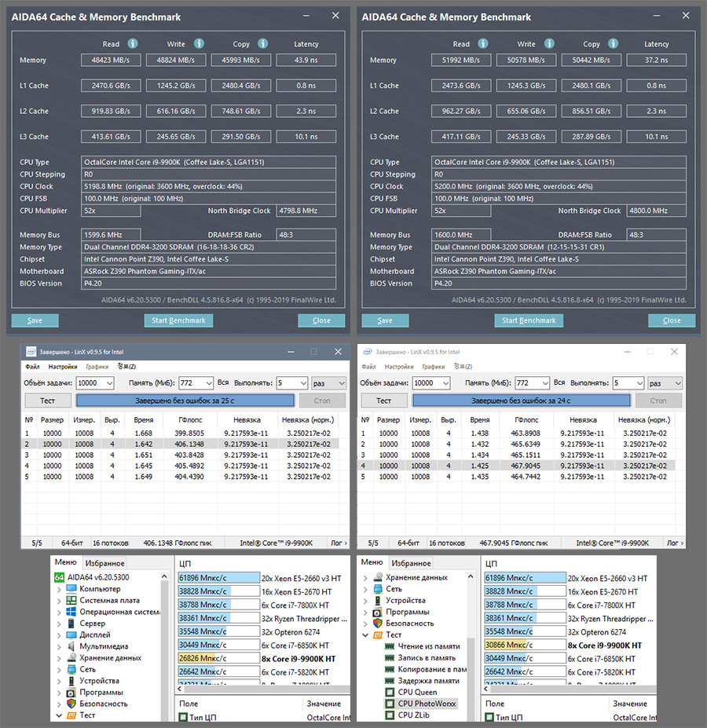The height and width of the screenshot is (728, 707).
Task: Select Сеть icon in left tree
Action: [x=71, y=669]
